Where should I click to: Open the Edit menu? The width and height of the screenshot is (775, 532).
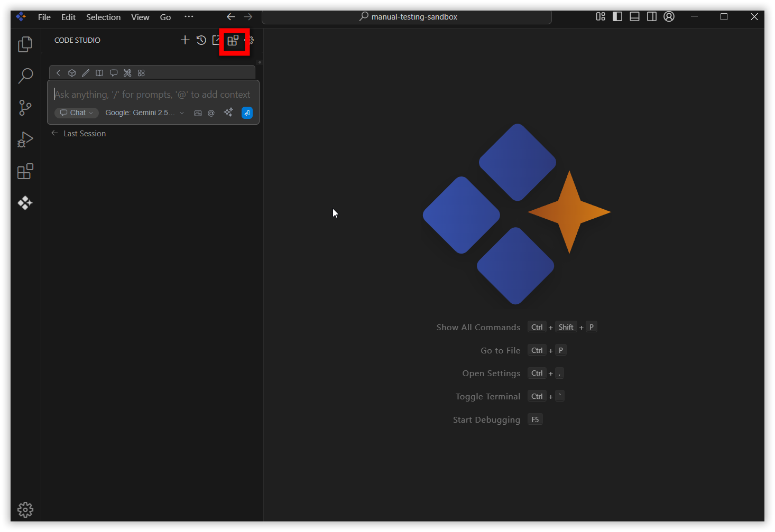click(68, 17)
